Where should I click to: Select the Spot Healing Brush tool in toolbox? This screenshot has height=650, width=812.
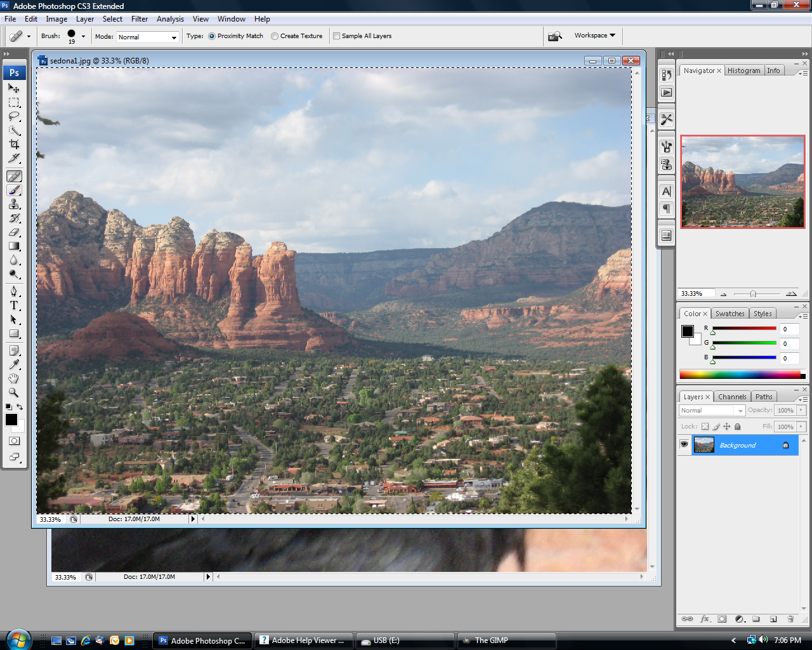point(14,176)
